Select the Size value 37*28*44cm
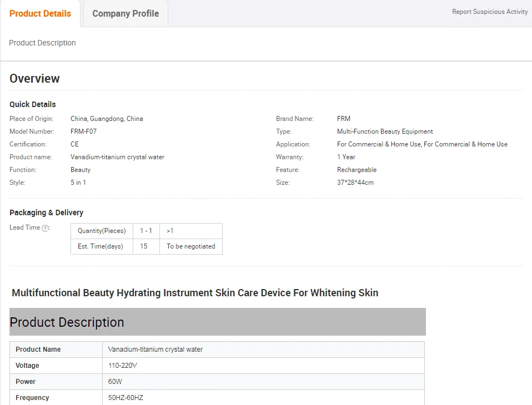The image size is (532, 405). pos(355,183)
